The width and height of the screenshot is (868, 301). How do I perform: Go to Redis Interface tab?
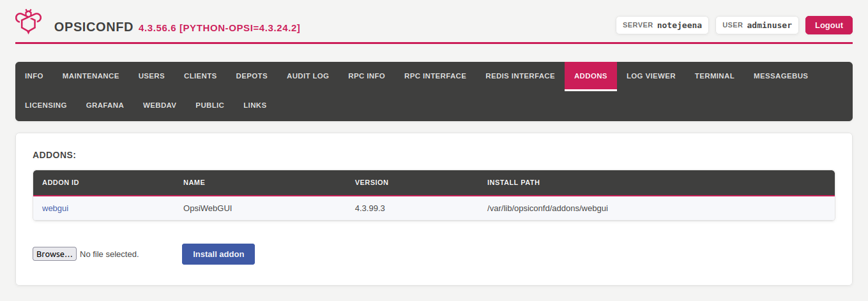pos(520,76)
